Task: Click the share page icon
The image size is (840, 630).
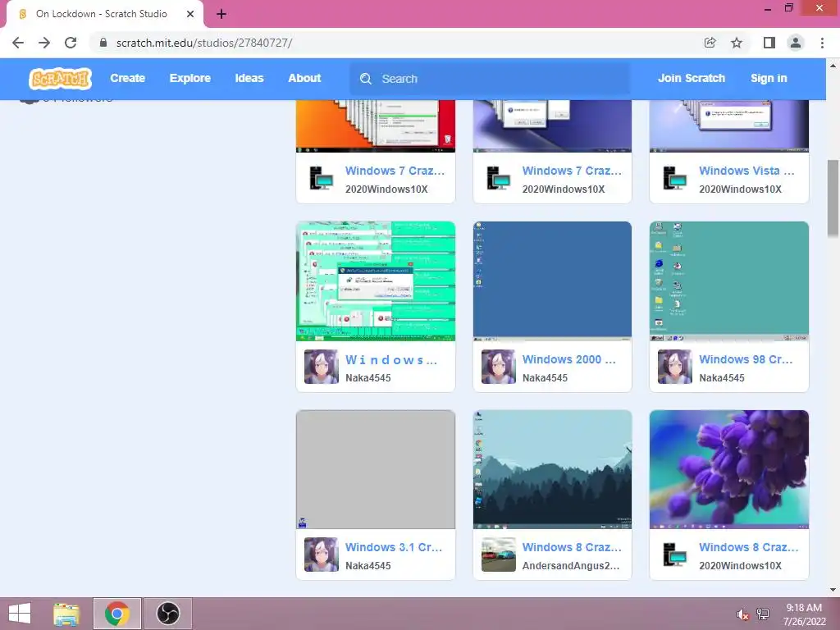Action: (710, 43)
